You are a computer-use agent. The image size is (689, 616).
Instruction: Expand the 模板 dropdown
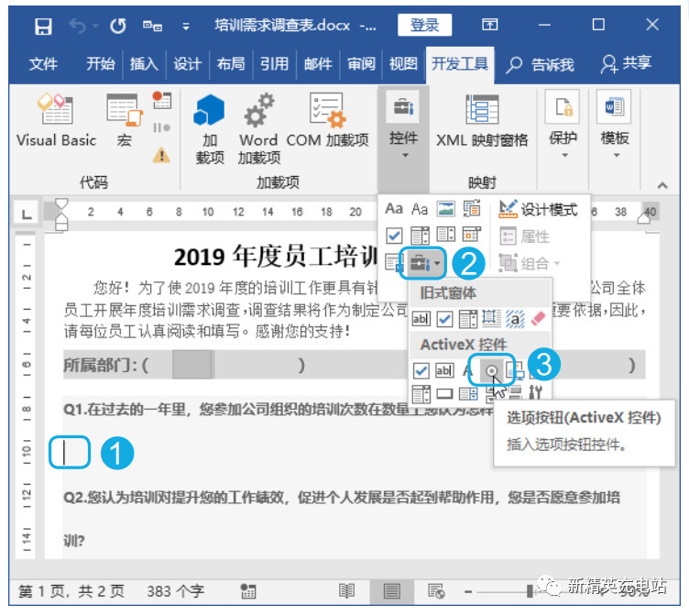pyautogui.click(x=614, y=126)
